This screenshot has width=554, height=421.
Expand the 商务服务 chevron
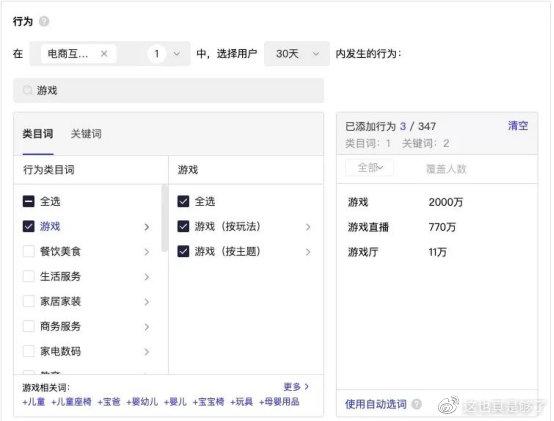pyautogui.click(x=147, y=327)
